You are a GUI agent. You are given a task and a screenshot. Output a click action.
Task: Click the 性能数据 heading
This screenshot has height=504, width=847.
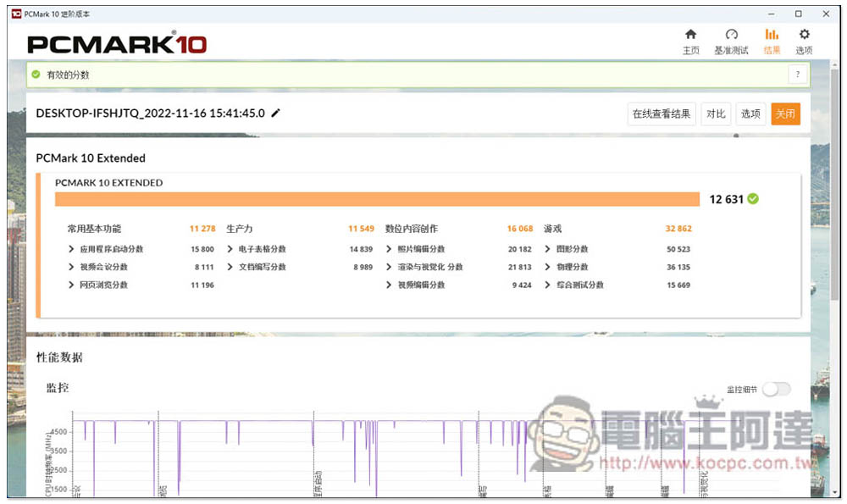(x=59, y=357)
